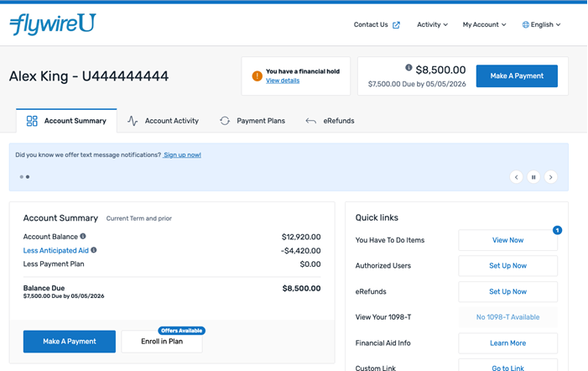Open the Payment Plans tab
The width and height of the screenshot is (588, 371).
click(252, 121)
